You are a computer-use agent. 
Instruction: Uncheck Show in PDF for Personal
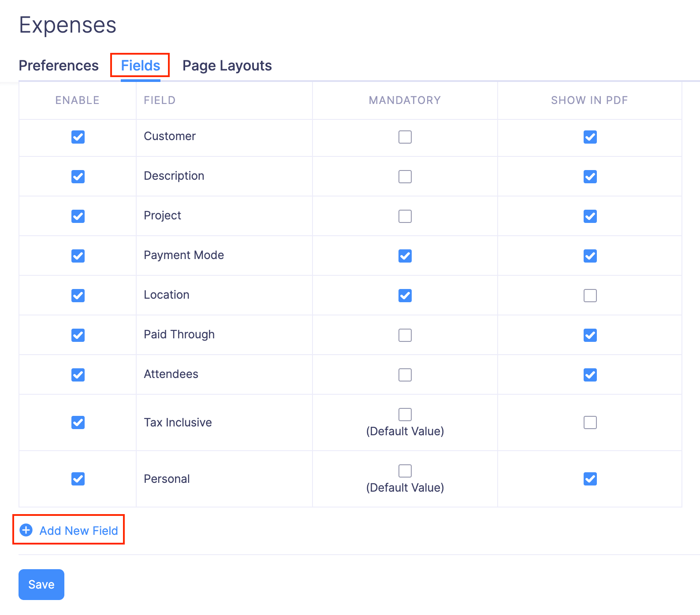590,479
